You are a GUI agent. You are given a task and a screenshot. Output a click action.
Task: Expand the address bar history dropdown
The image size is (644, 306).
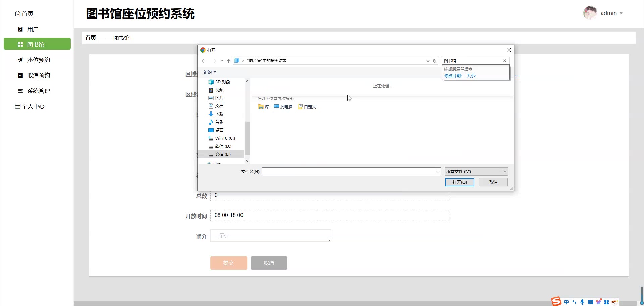(x=428, y=61)
